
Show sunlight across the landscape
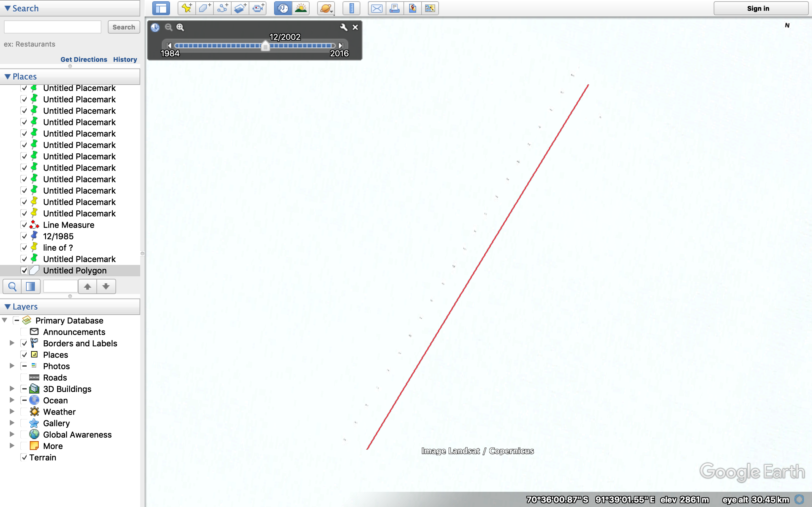(x=301, y=8)
